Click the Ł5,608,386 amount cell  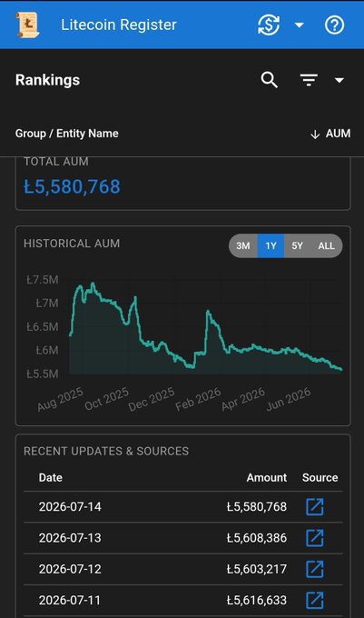pos(257,538)
